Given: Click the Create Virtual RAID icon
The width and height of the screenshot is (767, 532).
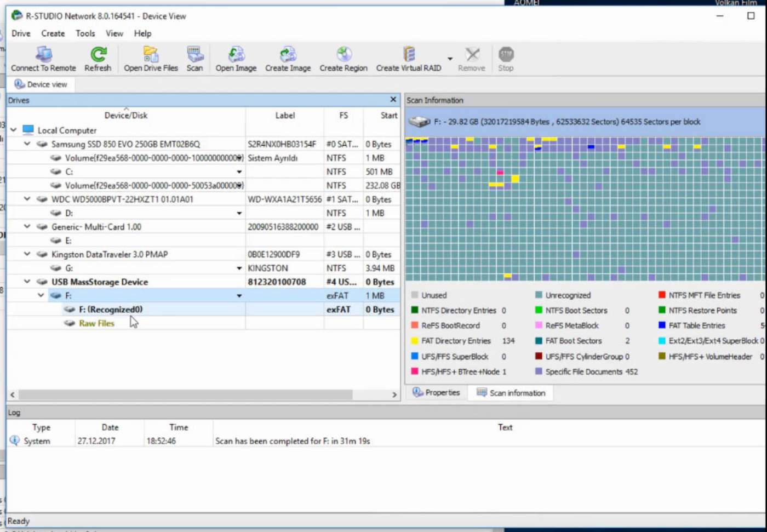Looking at the screenshot, I should (409, 55).
